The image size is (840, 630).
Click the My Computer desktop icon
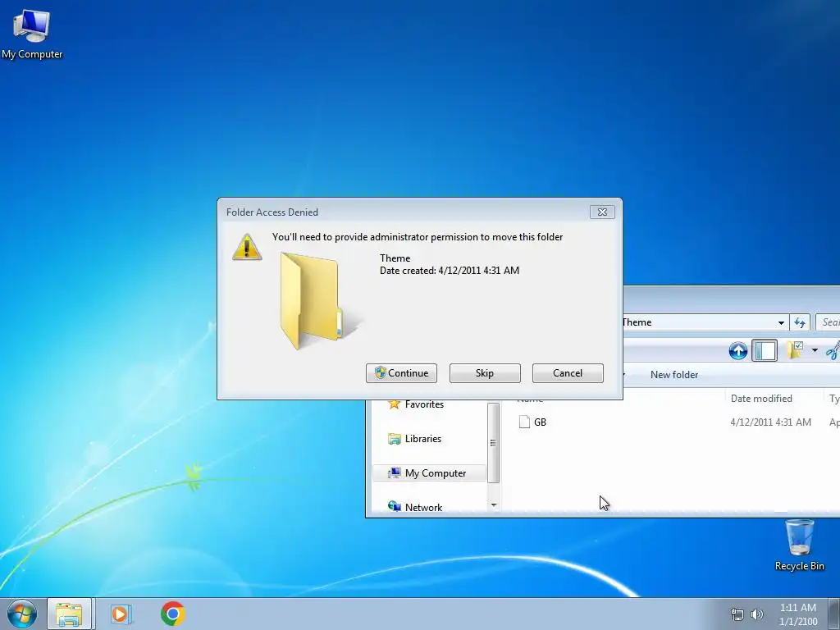coord(32,34)
